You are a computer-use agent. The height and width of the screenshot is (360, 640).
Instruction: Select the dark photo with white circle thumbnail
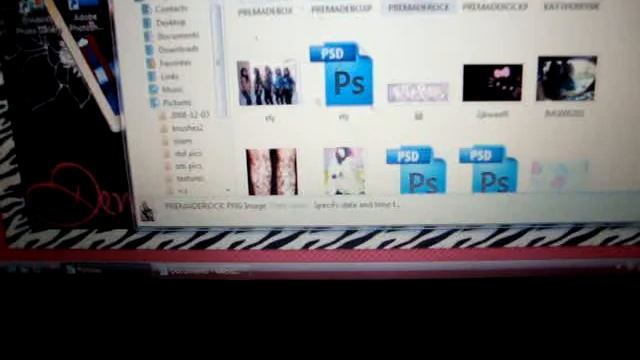pos(567,78)
